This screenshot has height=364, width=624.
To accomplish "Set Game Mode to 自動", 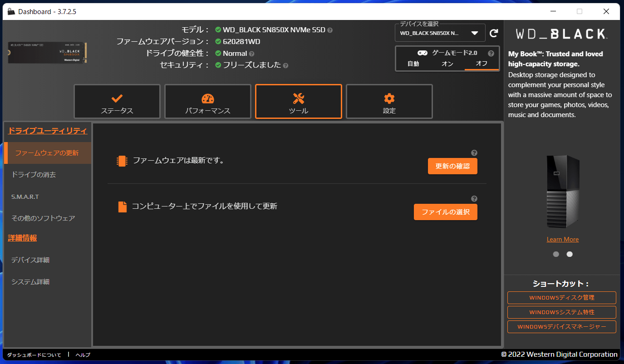I will tap(413, 64).
